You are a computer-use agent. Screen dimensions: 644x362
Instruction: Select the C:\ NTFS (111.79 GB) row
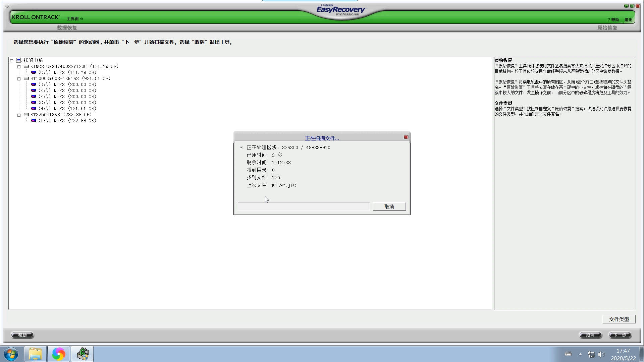pos(67,72)
